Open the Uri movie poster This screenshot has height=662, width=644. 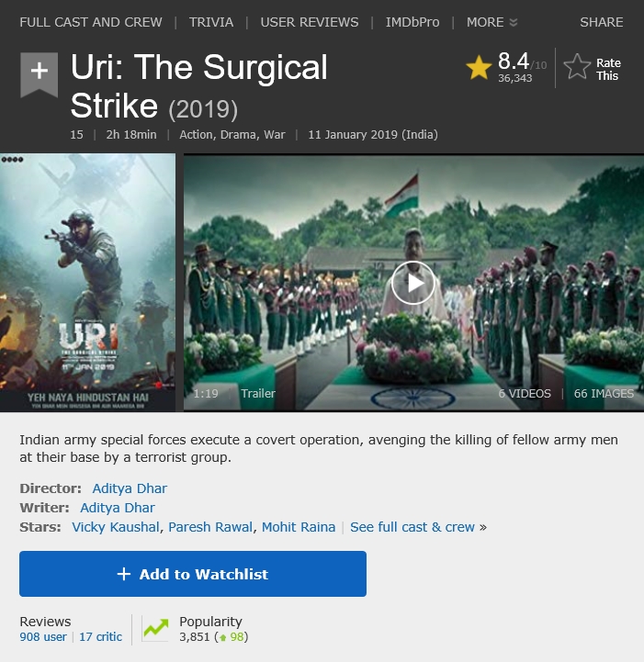(87, 283)
